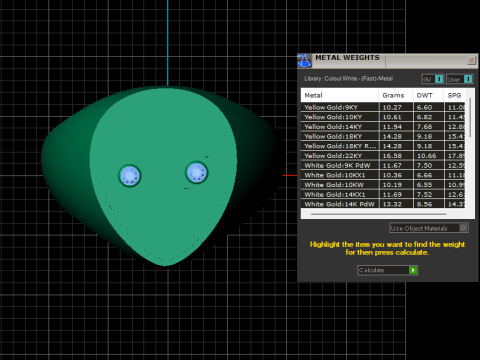
Task: Sort by the DWT column header
Action: pos(428,95)
